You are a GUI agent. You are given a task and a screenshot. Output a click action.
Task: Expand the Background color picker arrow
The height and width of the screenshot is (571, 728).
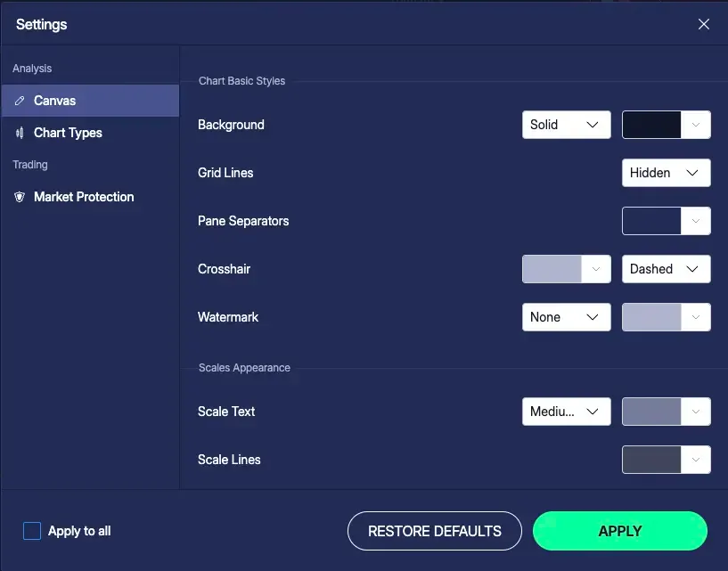[696, 125]
